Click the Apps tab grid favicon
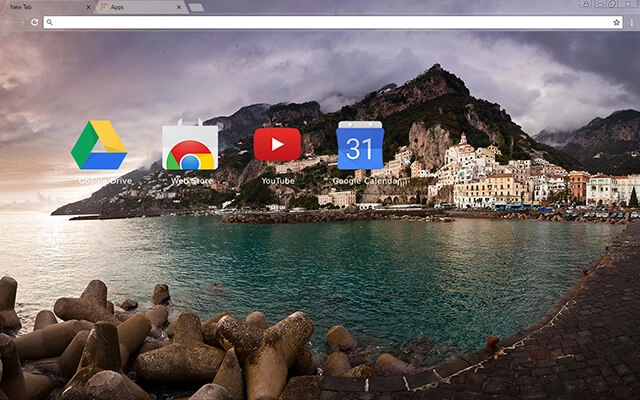640x400 pixels. click(104, 7)
